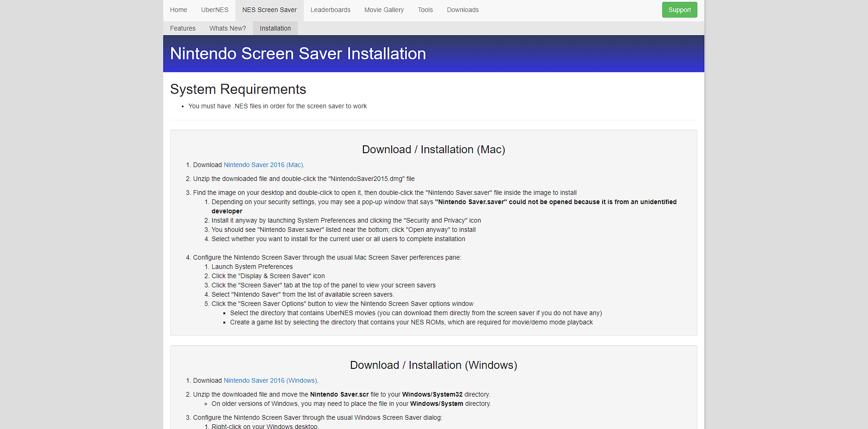The height and width of the screenshot is (429, 868).
Task: Open the UberNES menu item
Action: click(x=215, y=10)
